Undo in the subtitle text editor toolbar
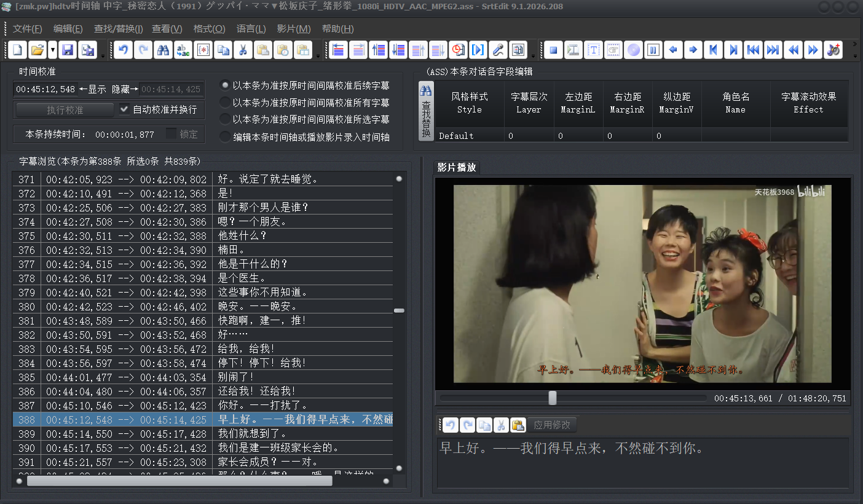Screen dimensions: 863x504 [451, 425]
